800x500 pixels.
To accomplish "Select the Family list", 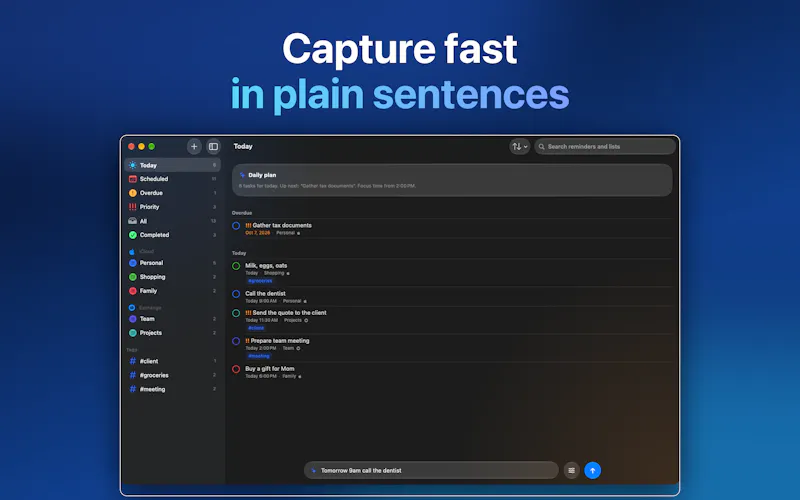I will (172, 291).
